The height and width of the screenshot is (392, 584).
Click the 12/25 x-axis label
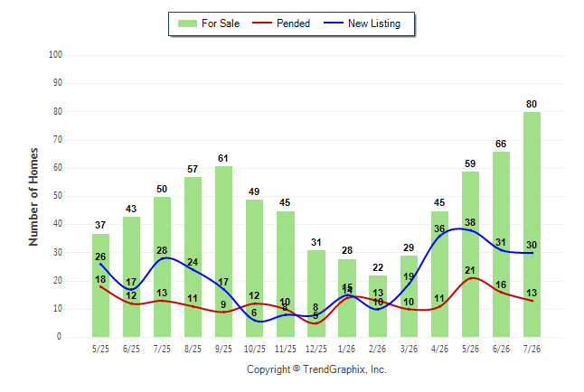point(316,349)
